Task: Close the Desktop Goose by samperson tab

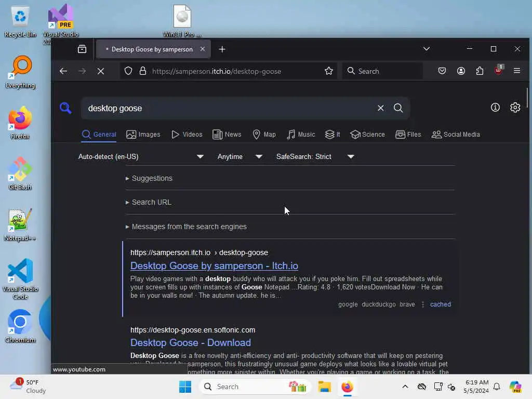Action: coord(203,49)
